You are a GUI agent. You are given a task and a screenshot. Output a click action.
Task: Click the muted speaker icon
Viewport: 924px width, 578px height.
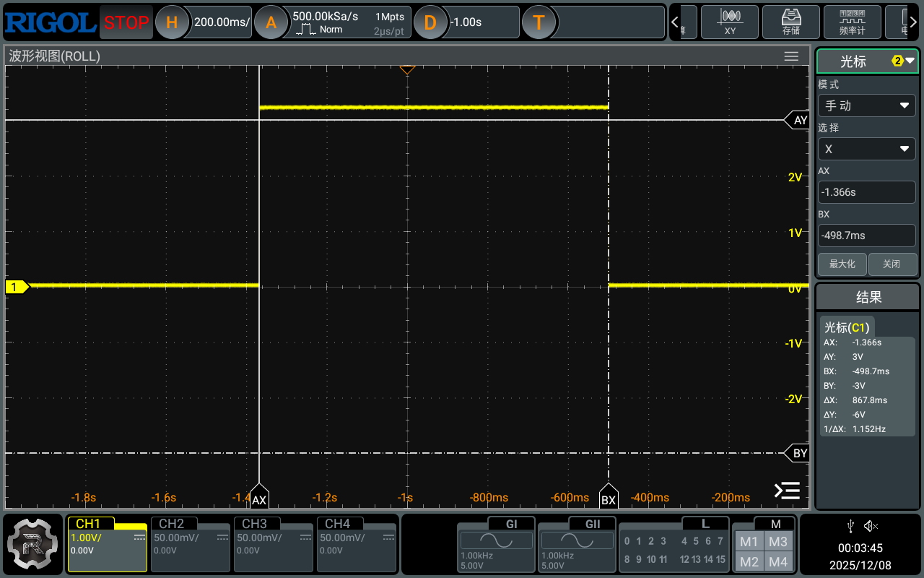pyautogui.click(x=871, y=526)
